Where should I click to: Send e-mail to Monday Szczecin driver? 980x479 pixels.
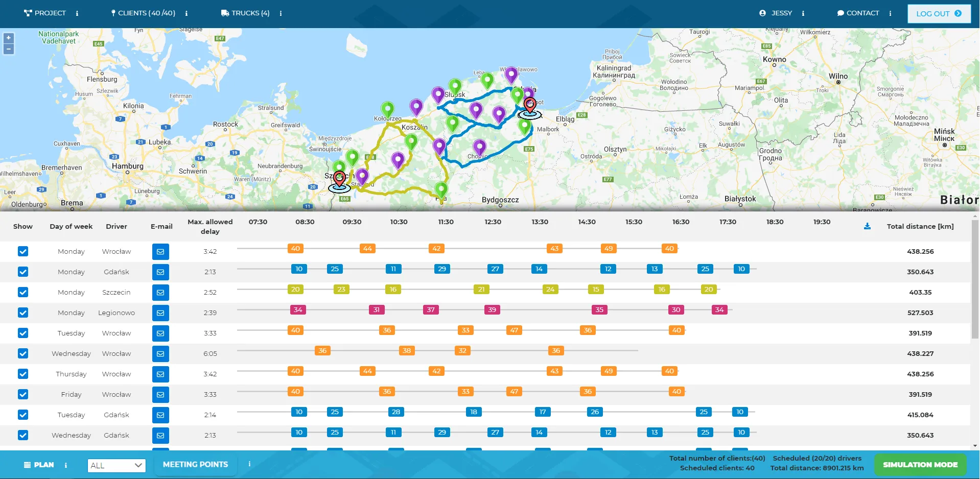click(160, 293)
